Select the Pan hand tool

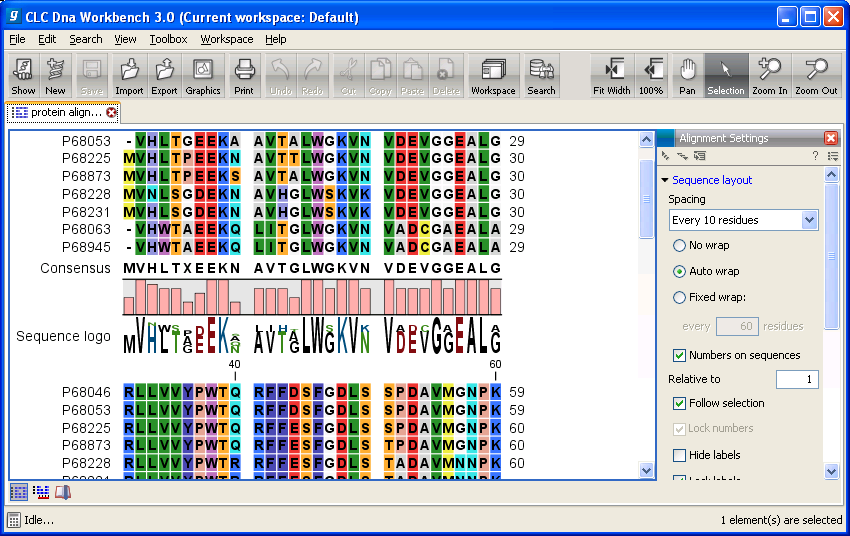(687, 76)
